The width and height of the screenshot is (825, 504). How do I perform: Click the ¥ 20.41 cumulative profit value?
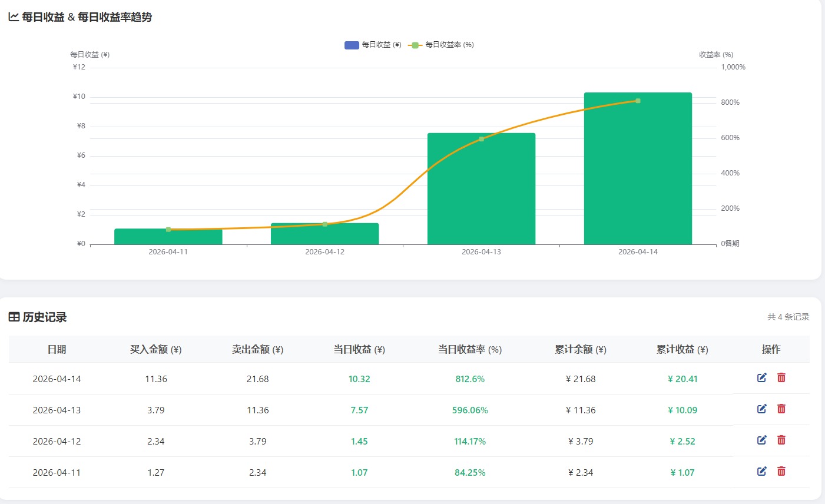click(682, 379)
